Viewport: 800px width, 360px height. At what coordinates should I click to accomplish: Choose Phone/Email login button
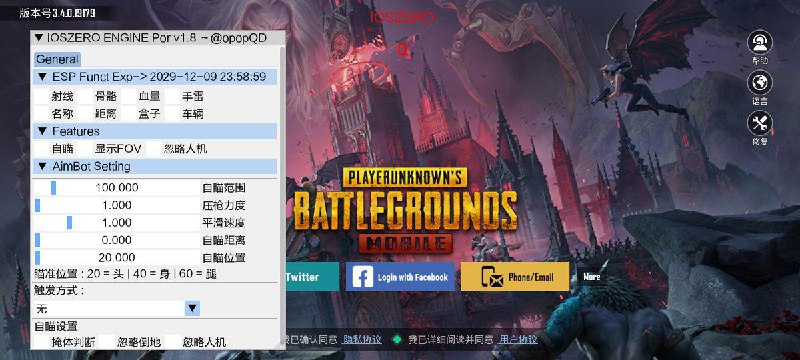point(515,277)
